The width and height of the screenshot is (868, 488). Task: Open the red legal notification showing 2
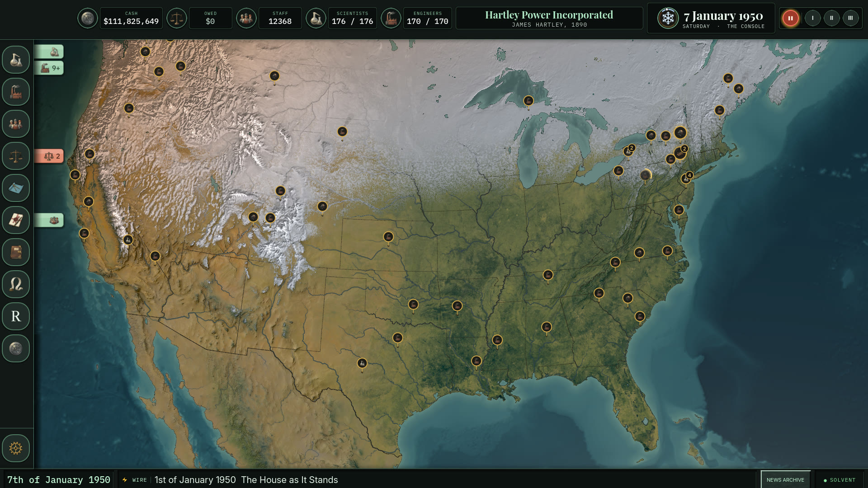(49, 156)
